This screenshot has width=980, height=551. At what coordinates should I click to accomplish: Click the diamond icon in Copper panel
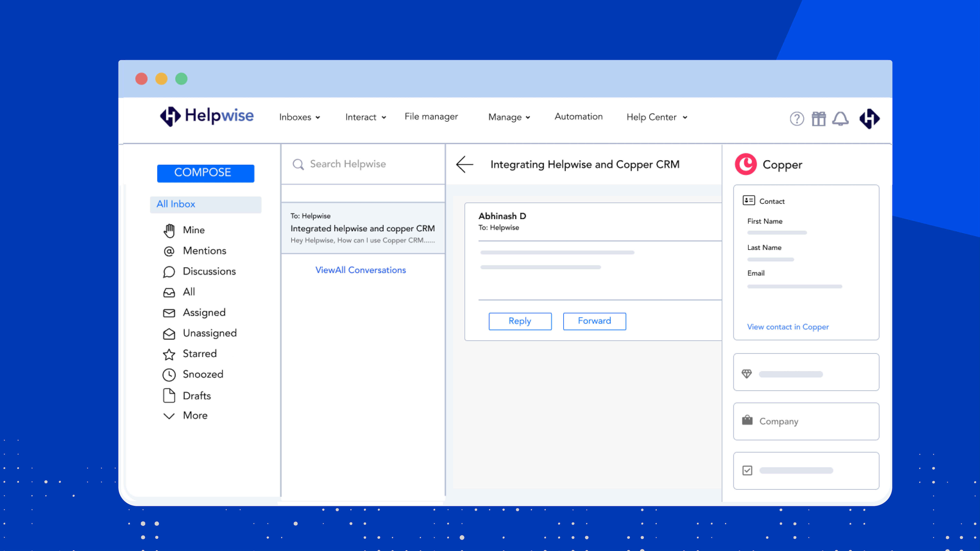(x=747, y=374)
